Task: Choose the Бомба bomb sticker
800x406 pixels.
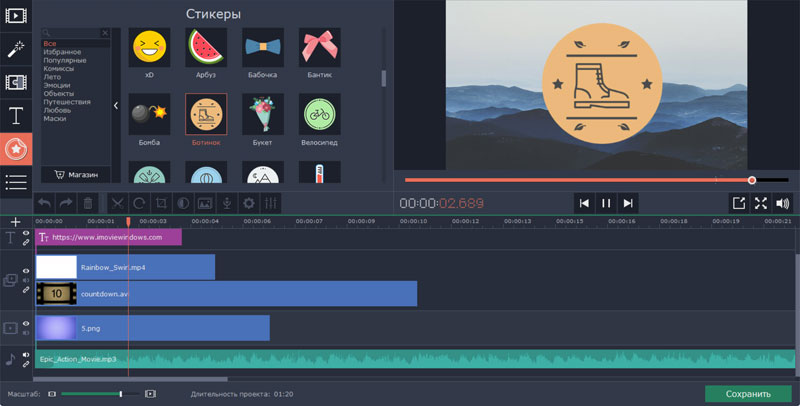Action: pos(149,114)
